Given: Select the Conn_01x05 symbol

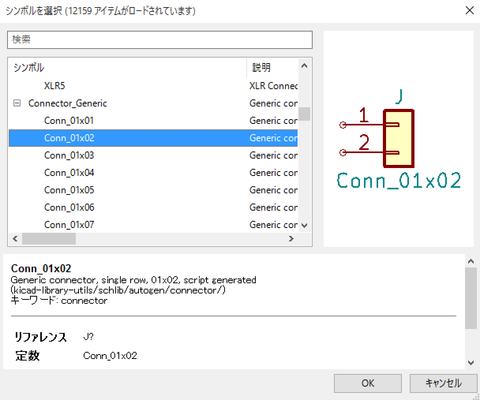Looking at the screenshot, I should pos(153,190).
